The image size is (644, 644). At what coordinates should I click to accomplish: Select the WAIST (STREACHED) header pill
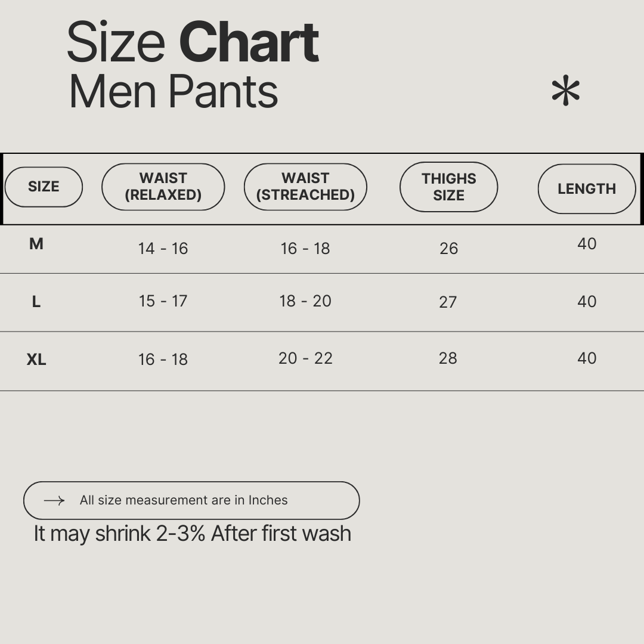305,187
